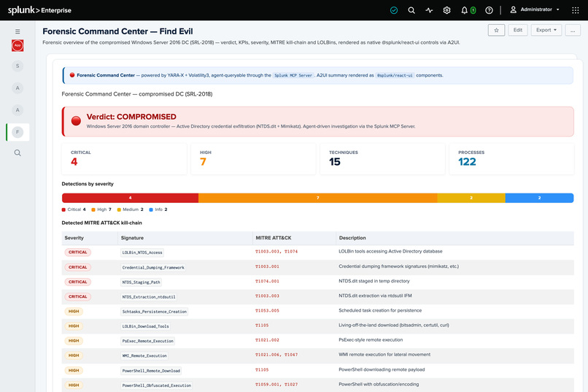The height and width of the screenshot is (392, 588).
Task: Click the blue segment of severity bar
Action: click(x=539, y=198)
